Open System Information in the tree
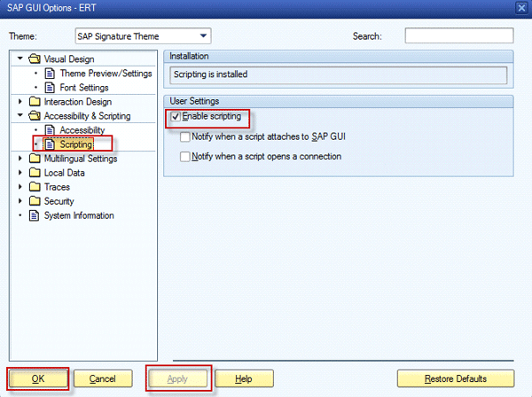Image resolution: width=532 pixels, height=397 pixels. pos(79,215)
